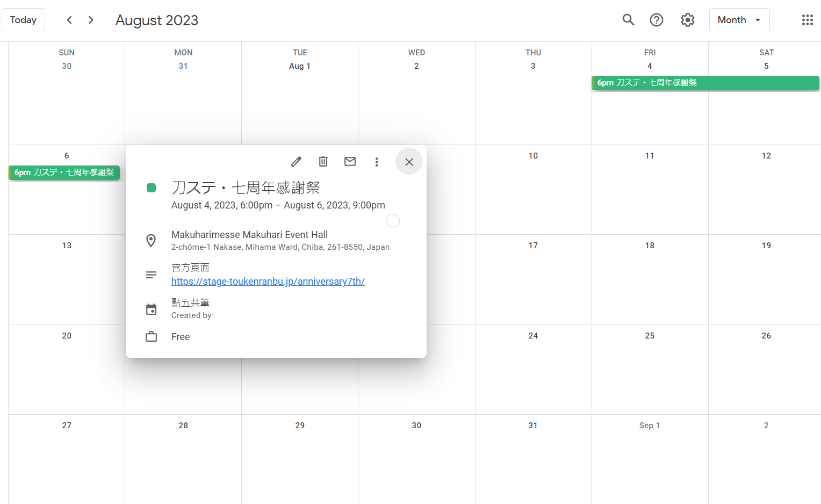Viewport: 821px width, 504px height.
Task: Open day 25 date number
Action: 650,336
